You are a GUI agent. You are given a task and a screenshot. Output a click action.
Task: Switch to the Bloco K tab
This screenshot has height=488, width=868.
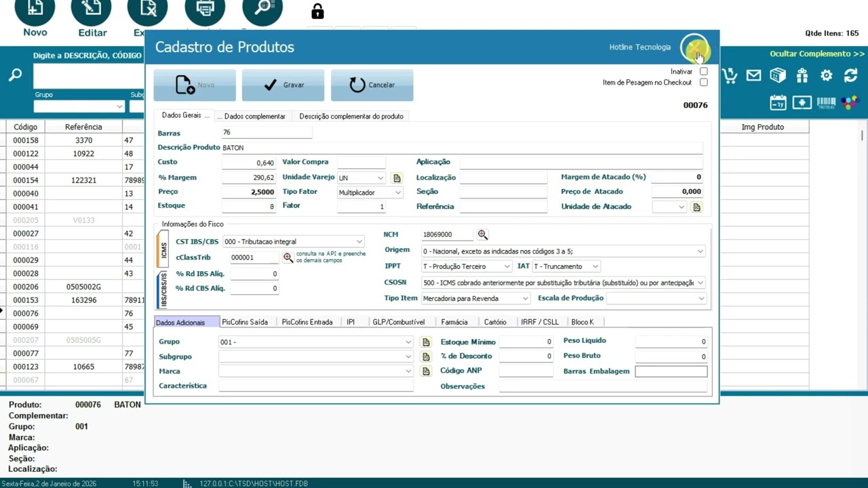(x=583, y=322)
